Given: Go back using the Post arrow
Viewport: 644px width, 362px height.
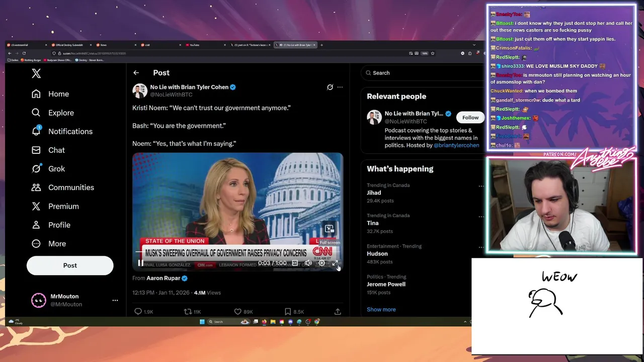Looking at the screenshot, I should [136, 73].
